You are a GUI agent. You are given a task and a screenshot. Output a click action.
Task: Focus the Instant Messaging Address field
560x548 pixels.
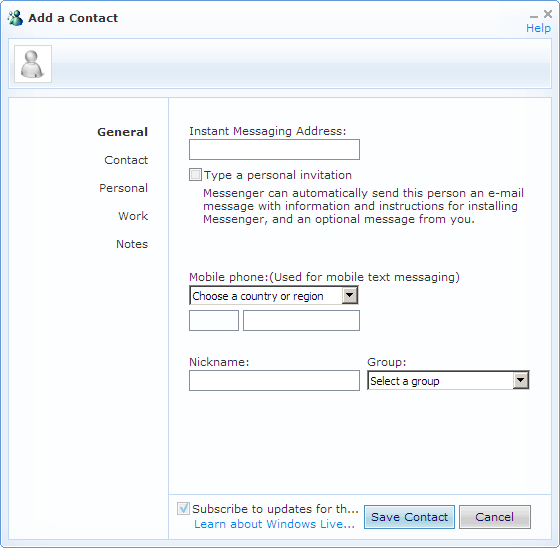coord(274,149)
